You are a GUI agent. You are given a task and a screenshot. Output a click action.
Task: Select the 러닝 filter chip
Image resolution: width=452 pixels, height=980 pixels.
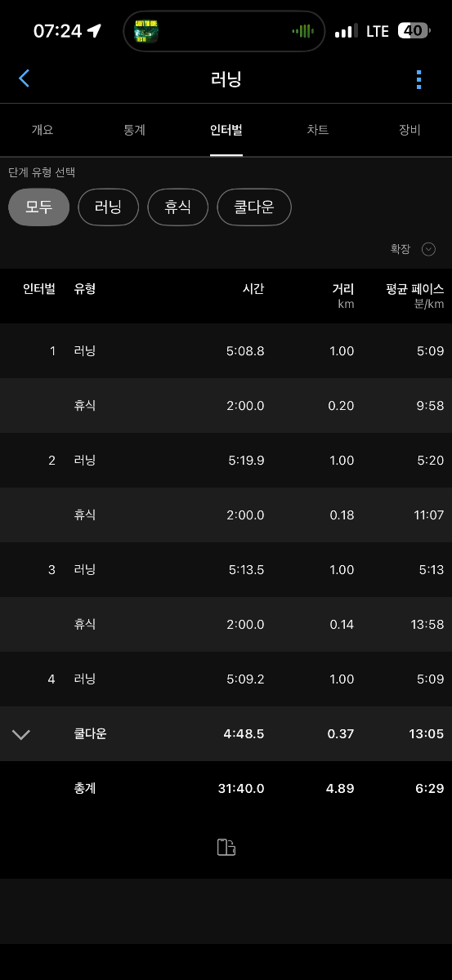pos(108,207)
